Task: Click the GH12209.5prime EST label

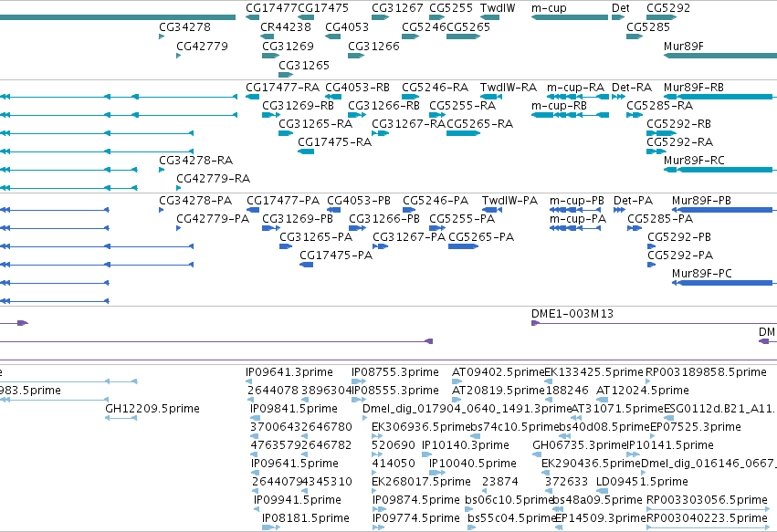Action: [x=152, y=409]
